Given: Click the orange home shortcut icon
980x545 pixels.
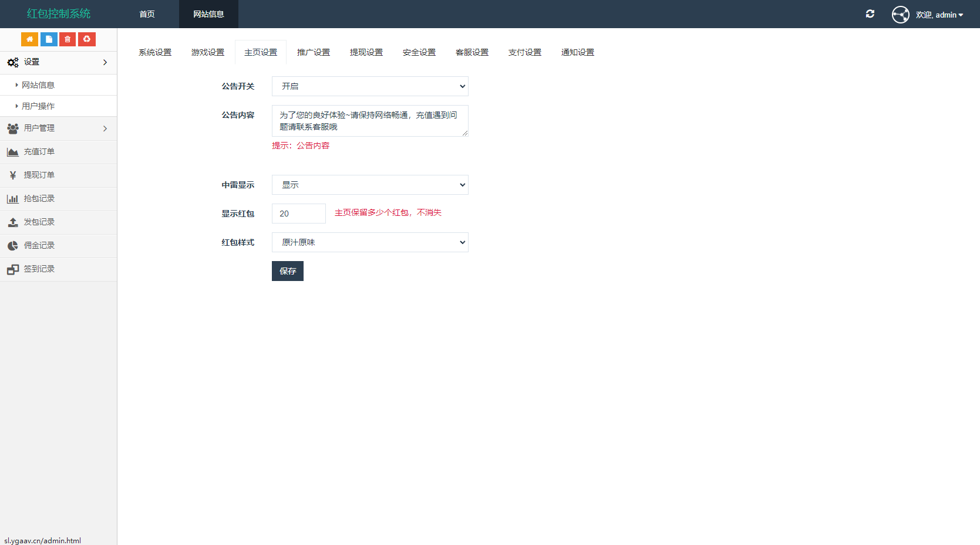Looking at the screenshot, I should coord(29,39).
